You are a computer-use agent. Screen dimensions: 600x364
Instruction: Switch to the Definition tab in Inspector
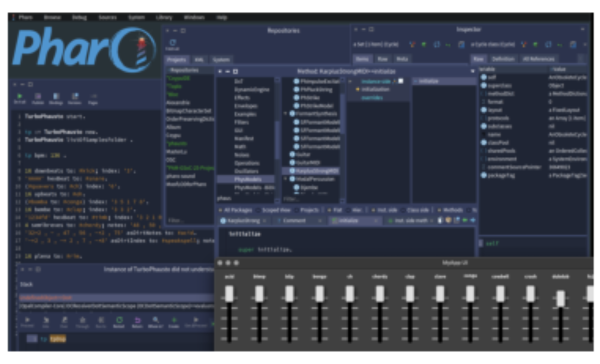503,59
